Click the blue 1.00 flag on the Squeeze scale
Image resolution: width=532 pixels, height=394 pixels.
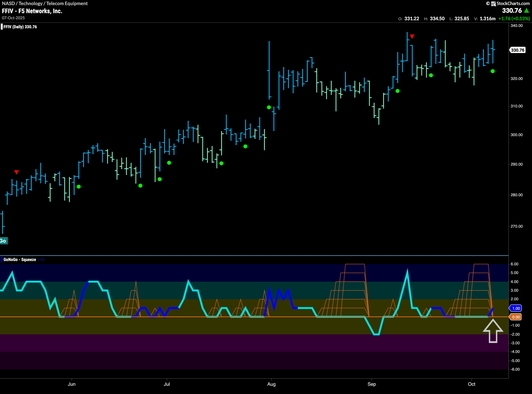pyautogui.click(x=516, y=308)
